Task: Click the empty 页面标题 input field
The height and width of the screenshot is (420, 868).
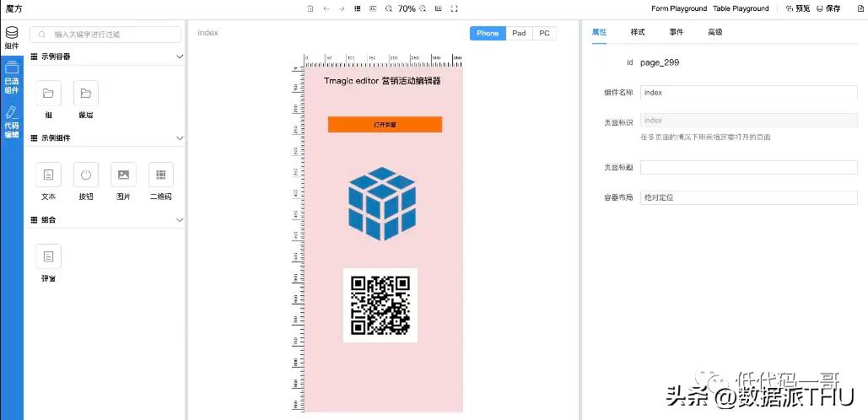Action: click(748, 167)
